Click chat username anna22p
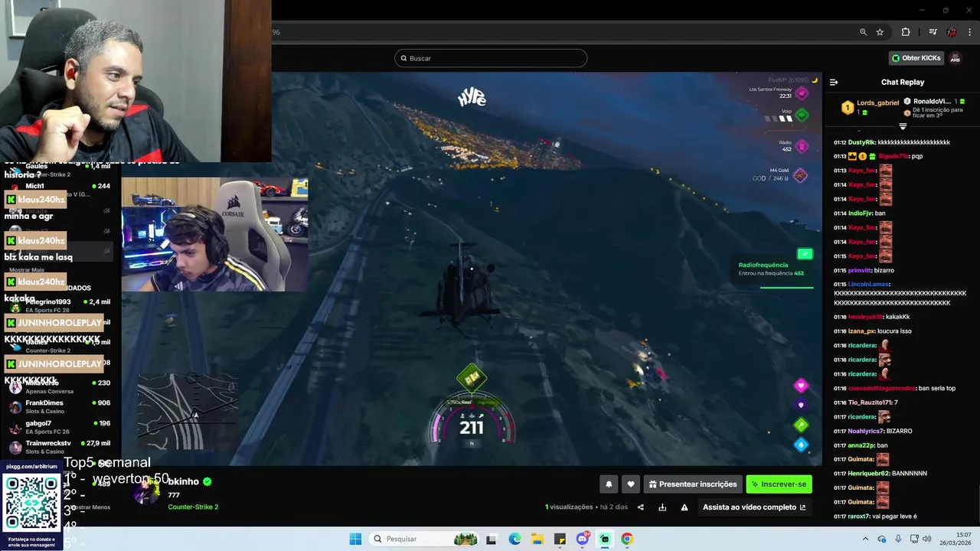The width and height of the screenshot is (980, 551). click(x=861, y=445)
